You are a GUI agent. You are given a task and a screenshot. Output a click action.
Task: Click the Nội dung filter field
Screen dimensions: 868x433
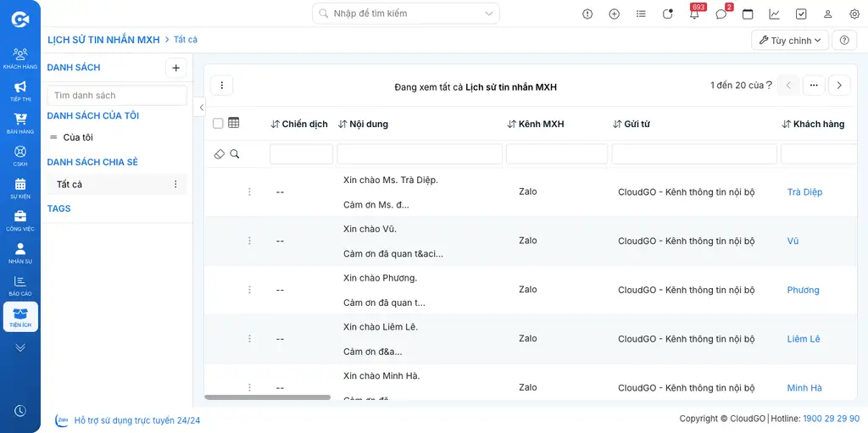pos(420,154)
